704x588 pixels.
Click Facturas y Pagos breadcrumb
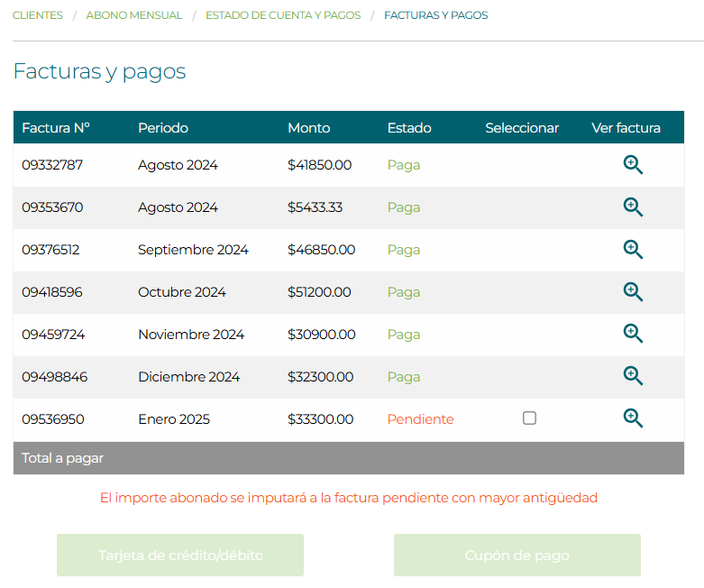coord(435,15)
